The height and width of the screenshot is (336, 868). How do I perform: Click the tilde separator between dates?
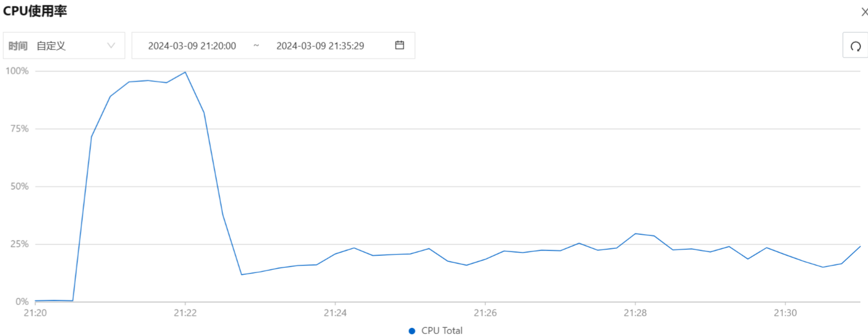[x=256, y=46]
